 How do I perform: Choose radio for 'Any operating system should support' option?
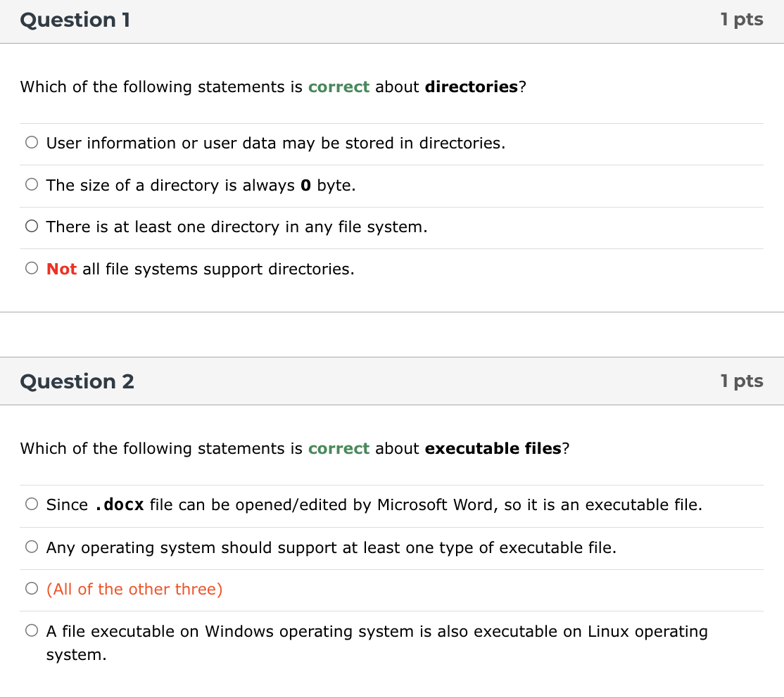coord(32,547)
